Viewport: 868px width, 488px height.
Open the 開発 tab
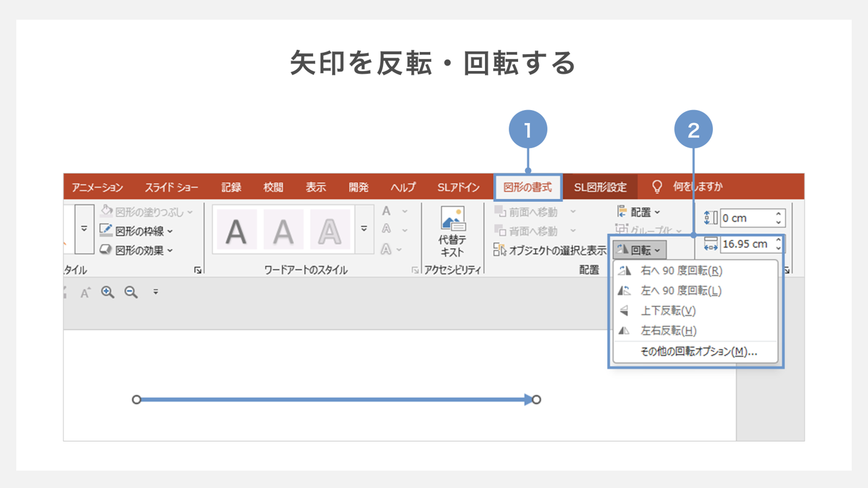(359, 187)
